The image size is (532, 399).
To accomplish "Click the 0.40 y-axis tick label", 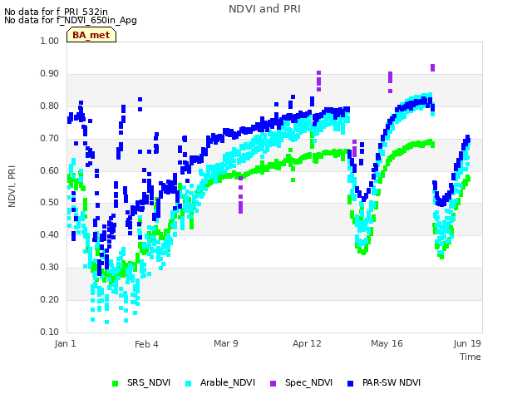I will tap(50, 234).
